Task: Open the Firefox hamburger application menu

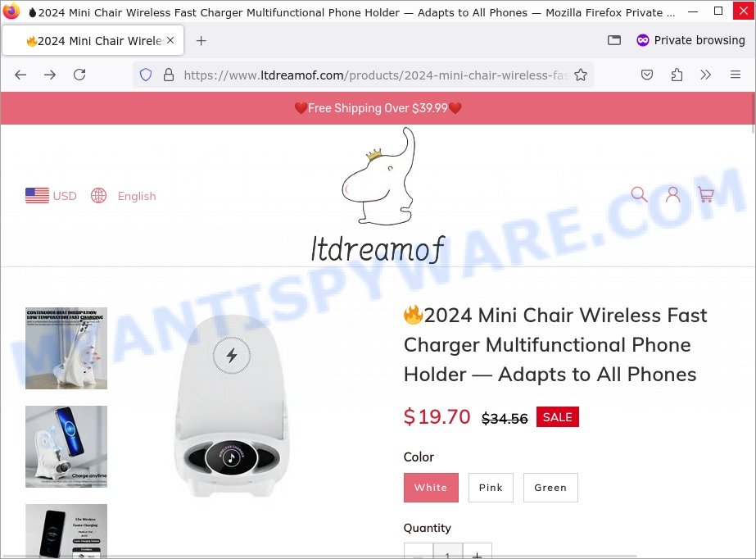Action: (x=736, y=75)
